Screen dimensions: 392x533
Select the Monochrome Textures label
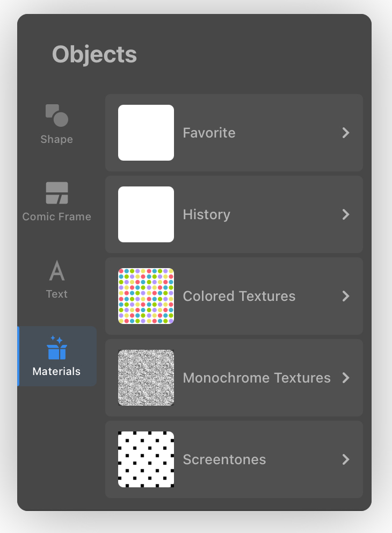257,378
